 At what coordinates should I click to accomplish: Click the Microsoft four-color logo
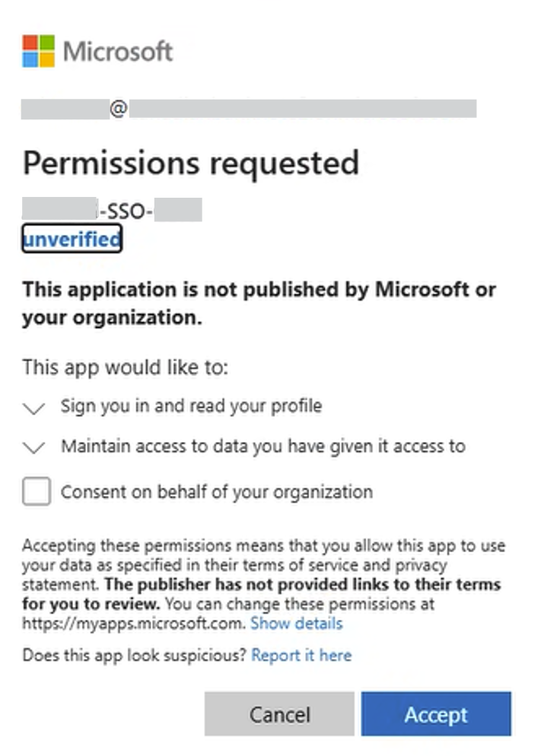click(38, 51)
